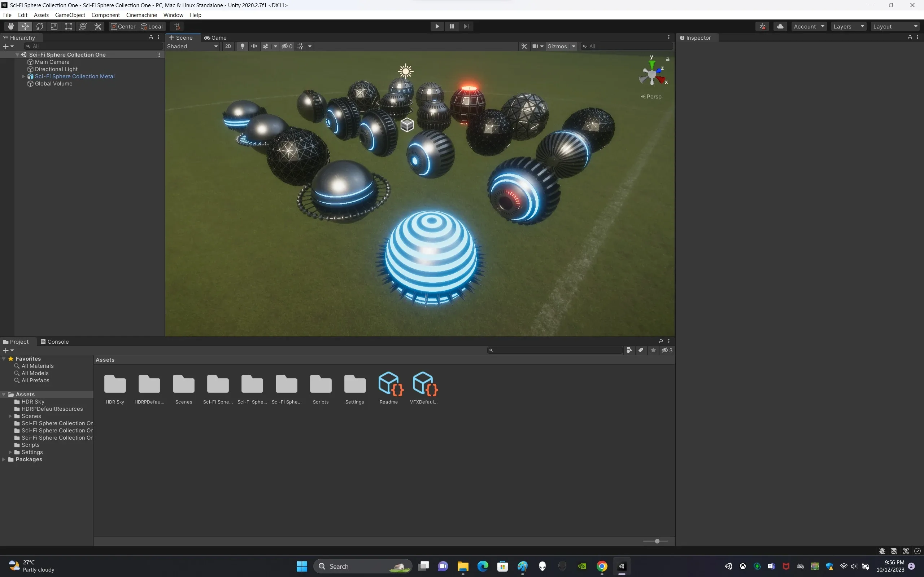Image resolution: width=924 pixels, height=577 pixels.
Task: Select the Scale tool
Action: point(54,26)
